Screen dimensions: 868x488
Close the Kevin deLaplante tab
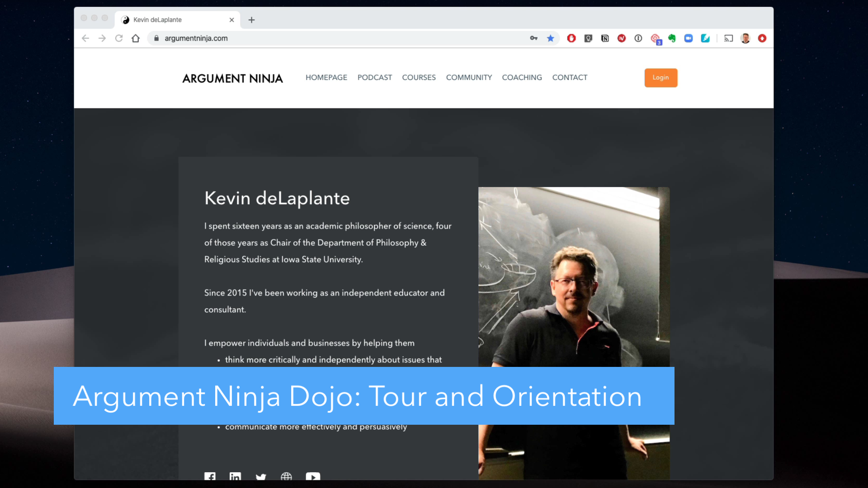231,20
